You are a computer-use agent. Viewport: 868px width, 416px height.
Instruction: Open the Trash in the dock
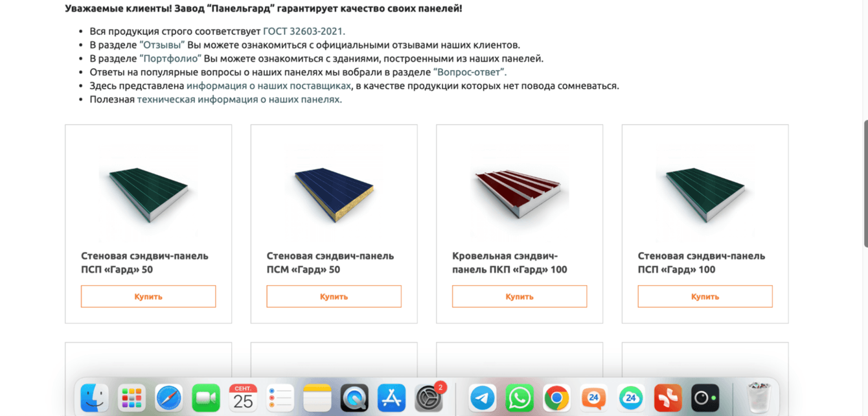[x=759, y=398]
